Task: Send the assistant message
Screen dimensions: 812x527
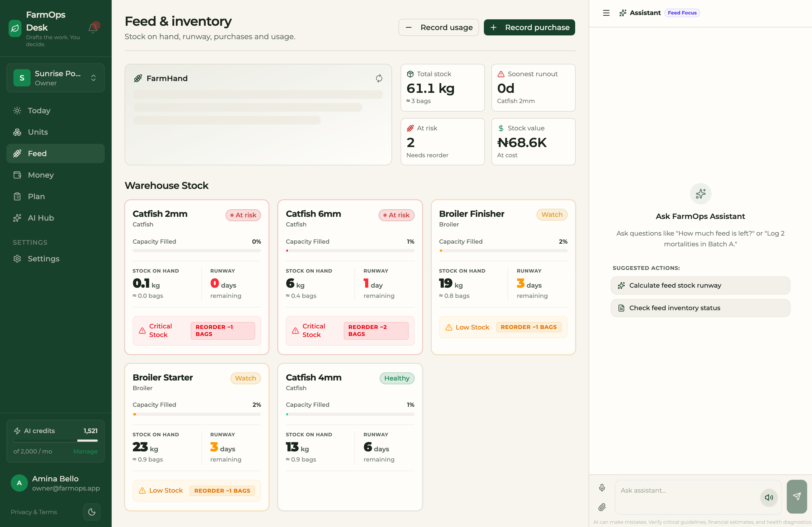Action: (797, 496)
